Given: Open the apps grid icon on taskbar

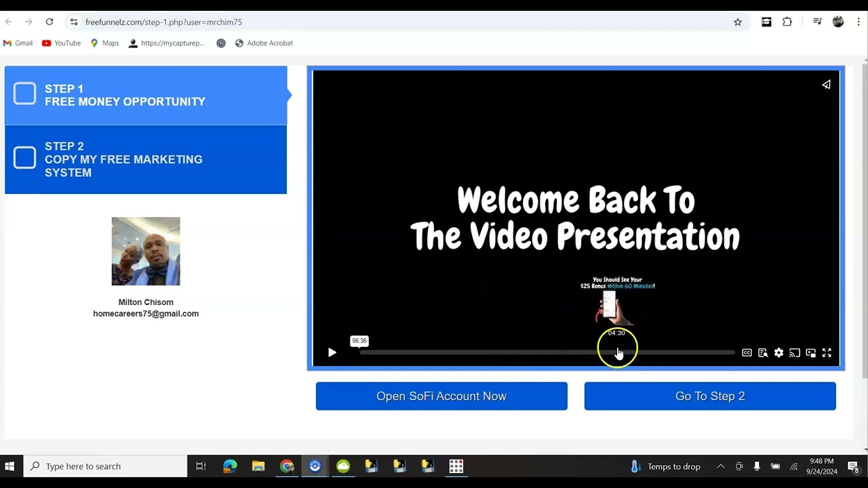Looking at the screenshot, I should click(456, 466).
